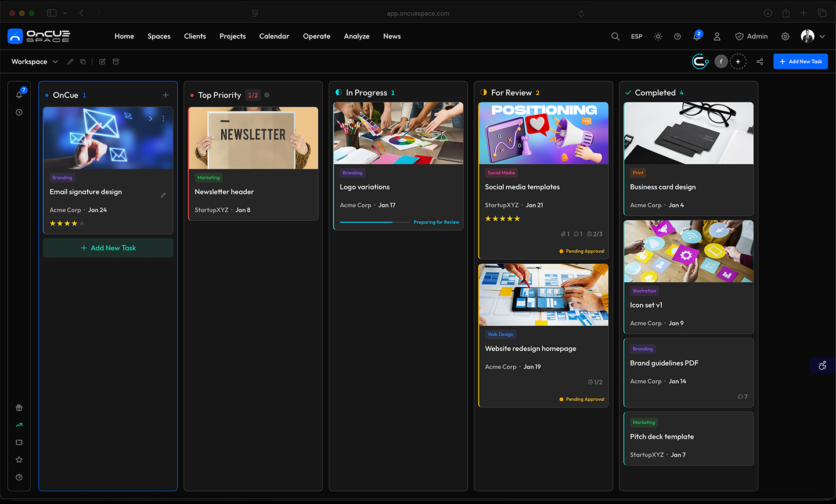Viewport: 836px width, 504px height.
Task: Toggle the Completed column checkmark
Action: coord(628,93)
